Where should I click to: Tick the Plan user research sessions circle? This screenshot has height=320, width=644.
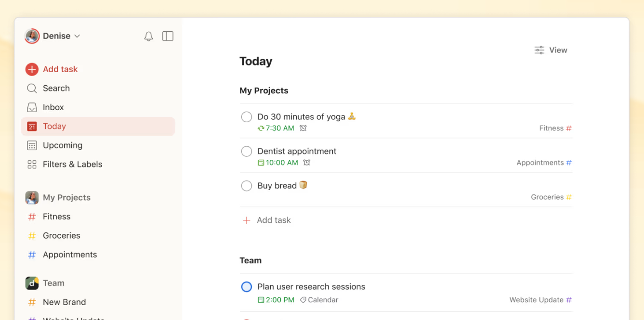pyautogui.click(x=247, y=287)
